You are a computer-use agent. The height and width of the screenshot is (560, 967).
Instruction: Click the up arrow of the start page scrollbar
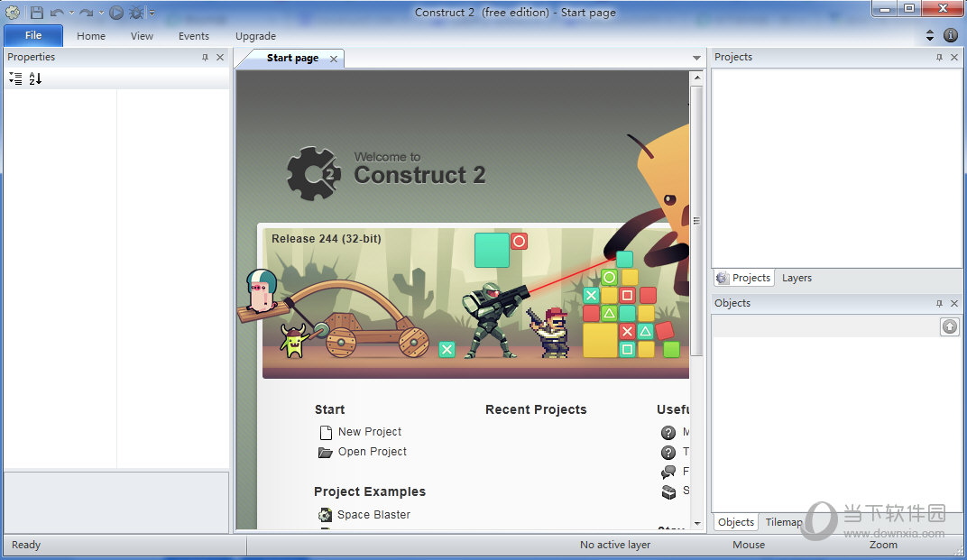[697, 78]
